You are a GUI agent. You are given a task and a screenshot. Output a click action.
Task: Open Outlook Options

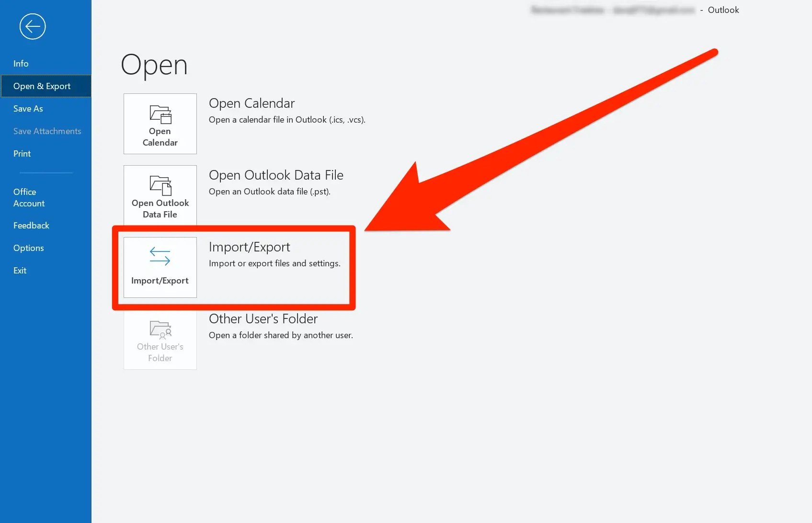click(29, 248)
